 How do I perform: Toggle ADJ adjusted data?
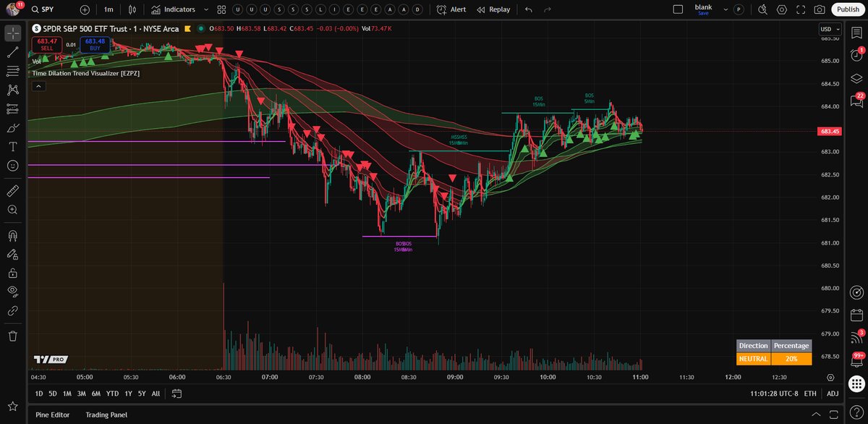tap(833, 394)
